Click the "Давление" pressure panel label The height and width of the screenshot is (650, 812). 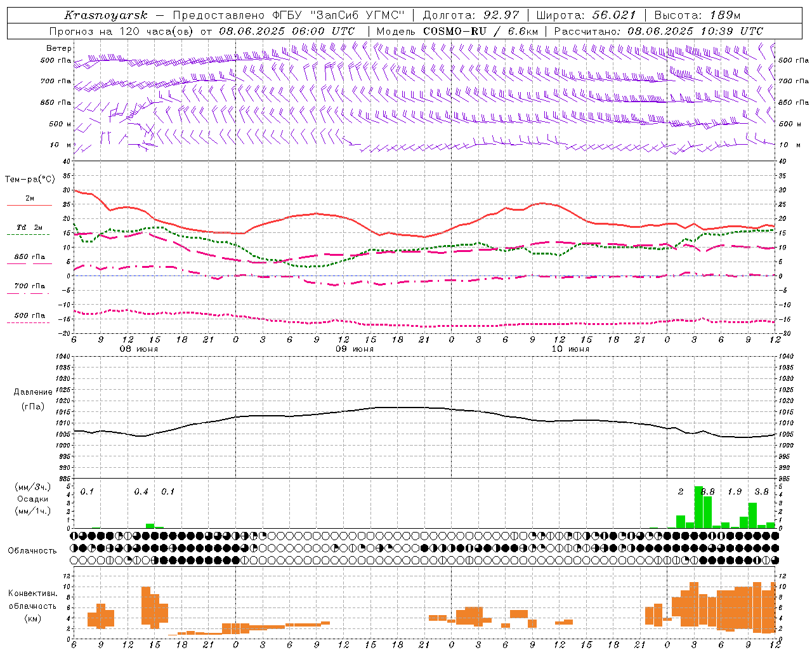tap(33, 392)
